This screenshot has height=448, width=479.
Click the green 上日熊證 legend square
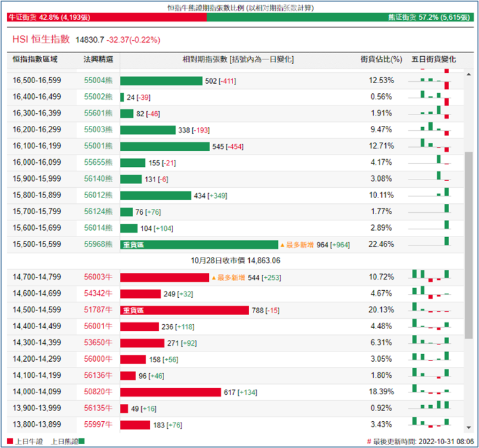coord(81,441)
